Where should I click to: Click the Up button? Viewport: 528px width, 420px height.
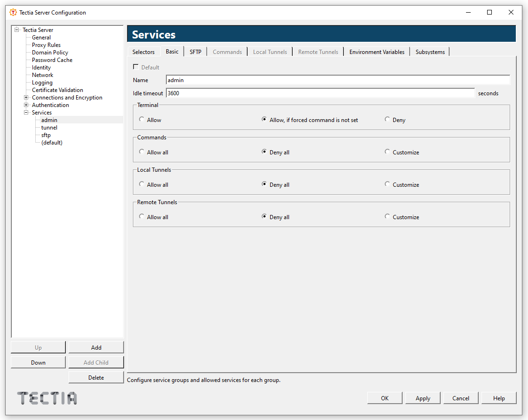(x=39, y=347)
